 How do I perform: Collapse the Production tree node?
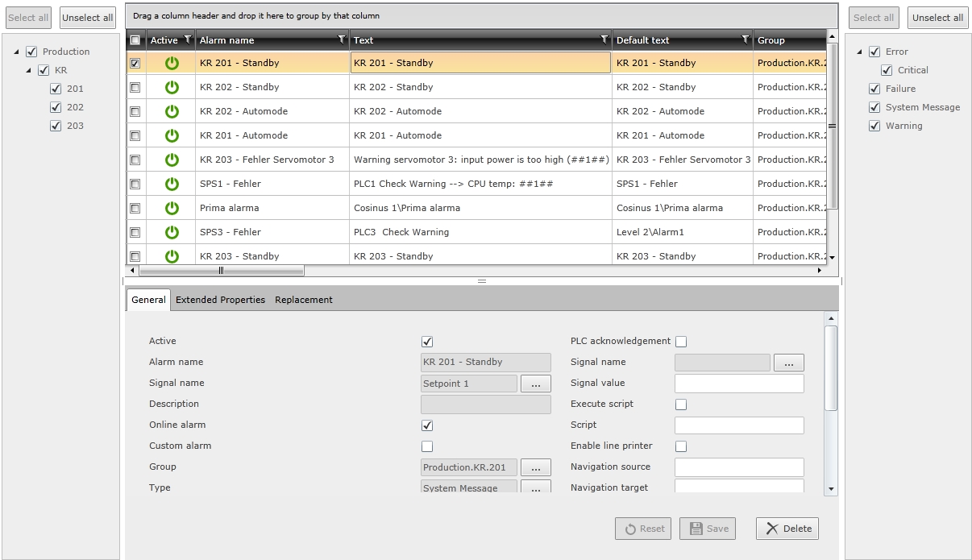coord(18,52)
